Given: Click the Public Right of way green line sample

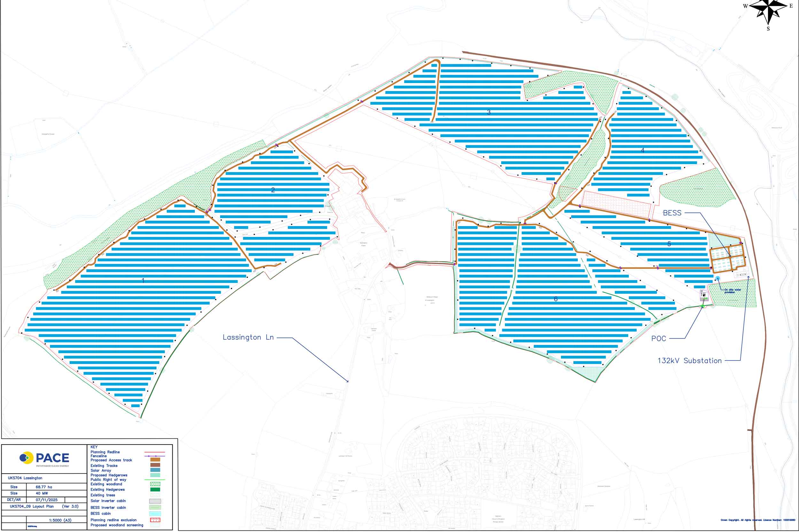Looking at the screenshot, I should point(154,480).
